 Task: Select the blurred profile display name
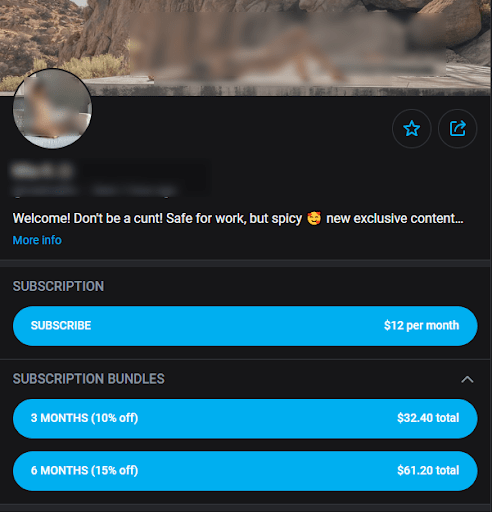click(42, 171)
